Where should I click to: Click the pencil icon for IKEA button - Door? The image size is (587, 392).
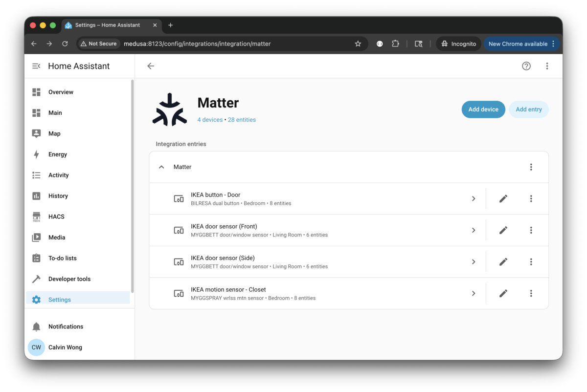point(503,198)
